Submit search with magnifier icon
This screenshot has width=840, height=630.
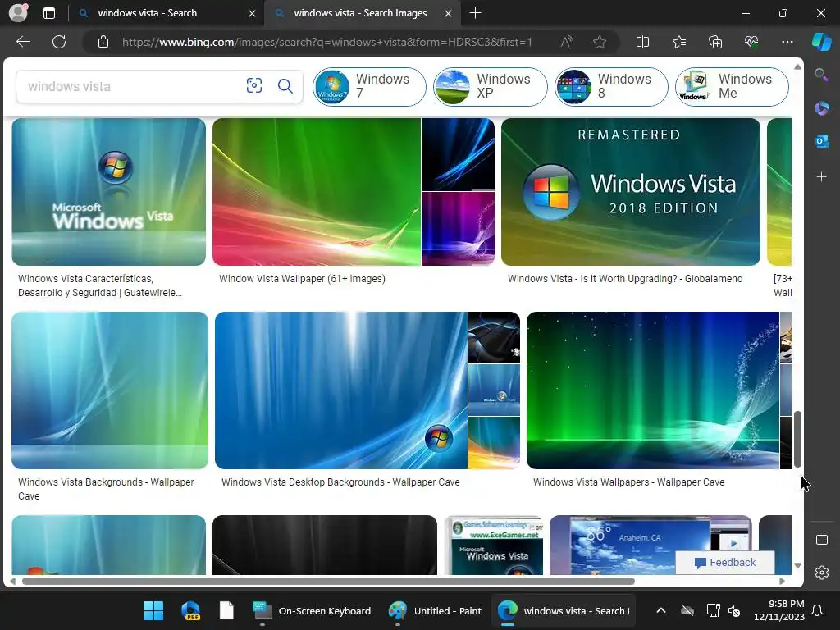pos(285,85)
